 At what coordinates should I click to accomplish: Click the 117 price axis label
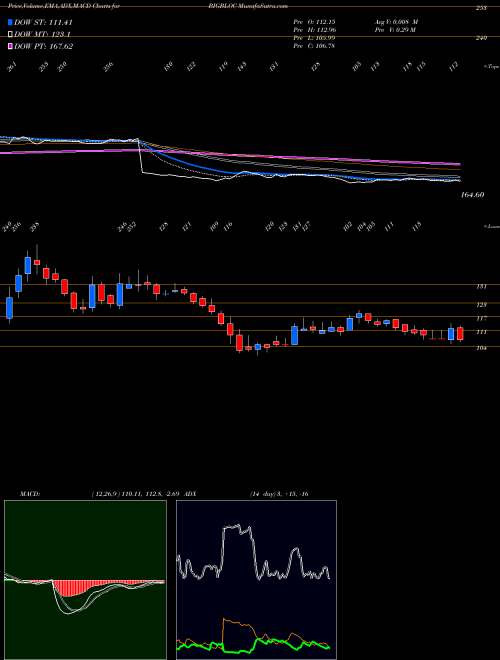(481, 318)
